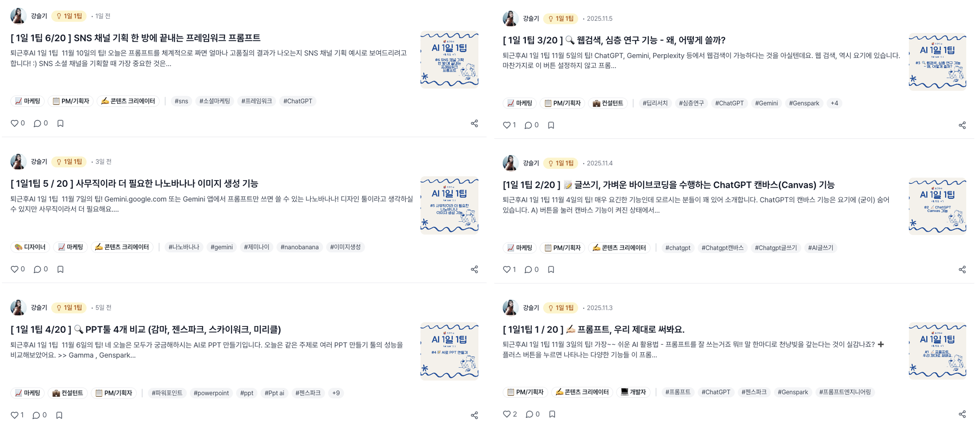Bookmark the ChatGPT 캔버스 기능 post
Viewport: 980px width, 436px height.
click(x=551, y=270)
